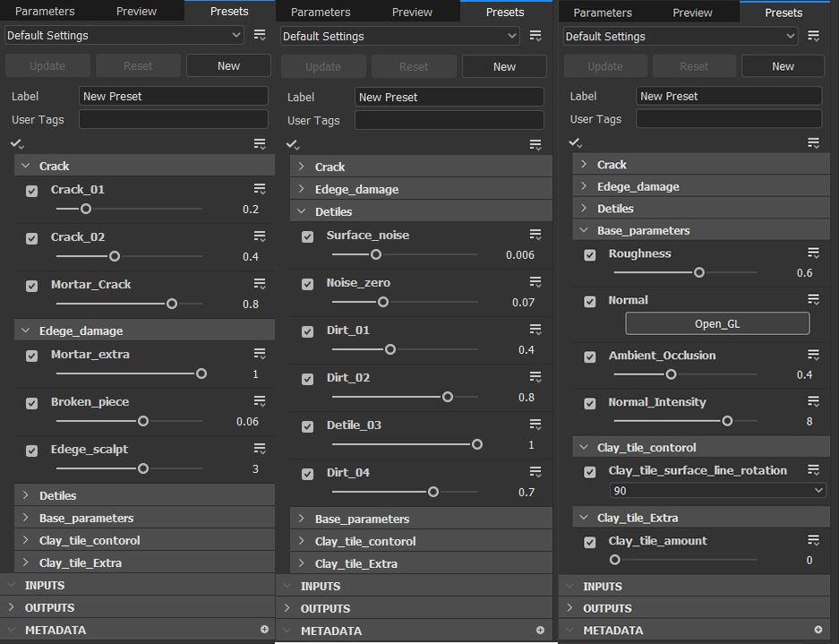This screenshot has height=644, width=839.
Task: Click the Noise_zero value field showing 0.07
Action: 523,303
